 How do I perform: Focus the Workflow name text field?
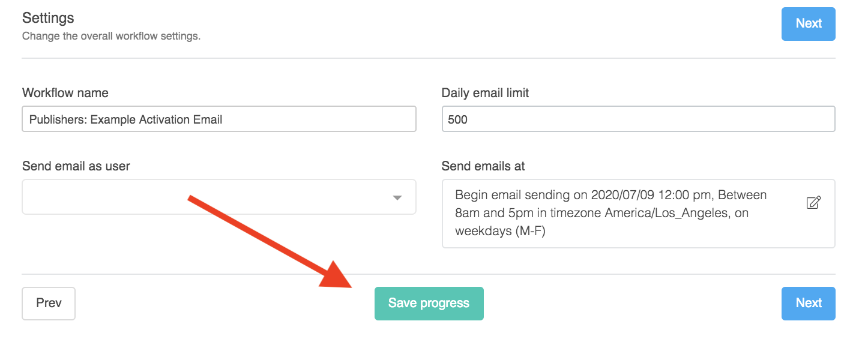click(x=219, y=119)
